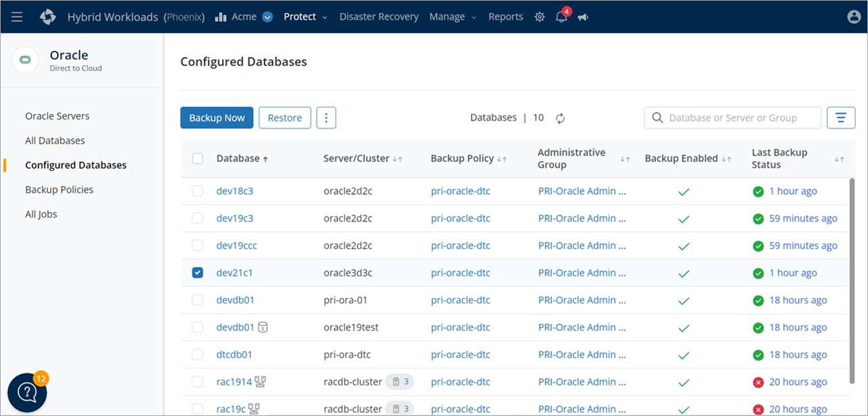The width and height of the screenshot is (868, 416).
Task: Focus the Database or Server search field
Action: [733, 118]
